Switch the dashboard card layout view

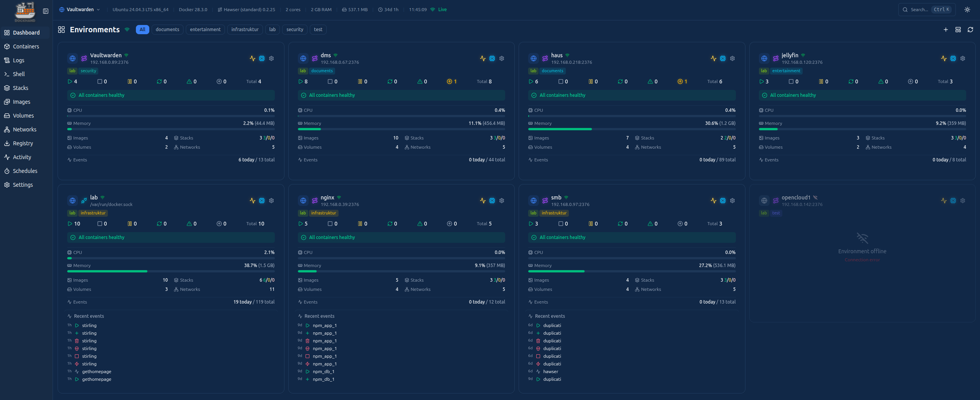point(959,30)
